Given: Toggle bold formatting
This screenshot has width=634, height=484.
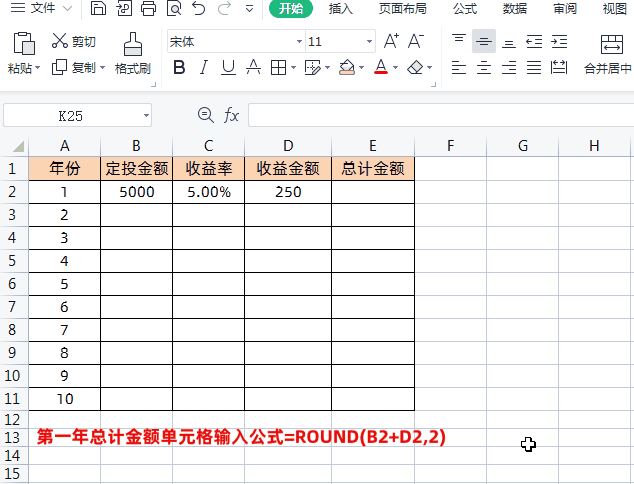Looking at the screenshot, I should click(179, 67).
